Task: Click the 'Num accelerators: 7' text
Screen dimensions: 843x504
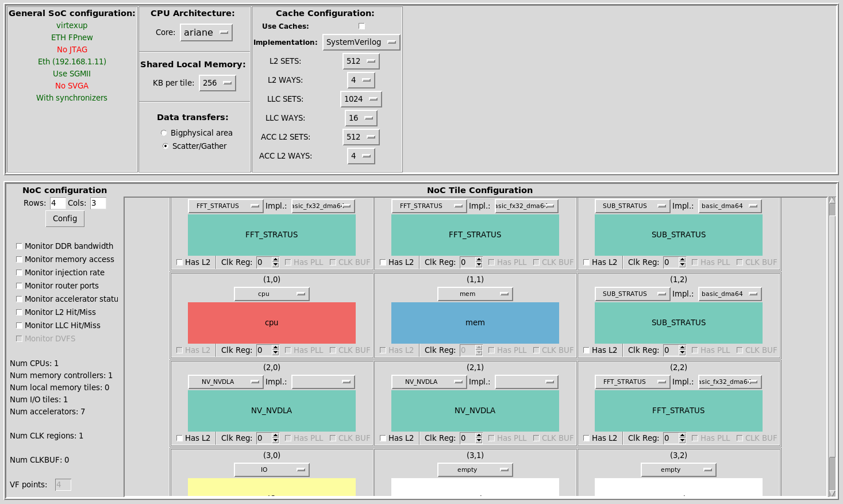Action: [47, 411]
